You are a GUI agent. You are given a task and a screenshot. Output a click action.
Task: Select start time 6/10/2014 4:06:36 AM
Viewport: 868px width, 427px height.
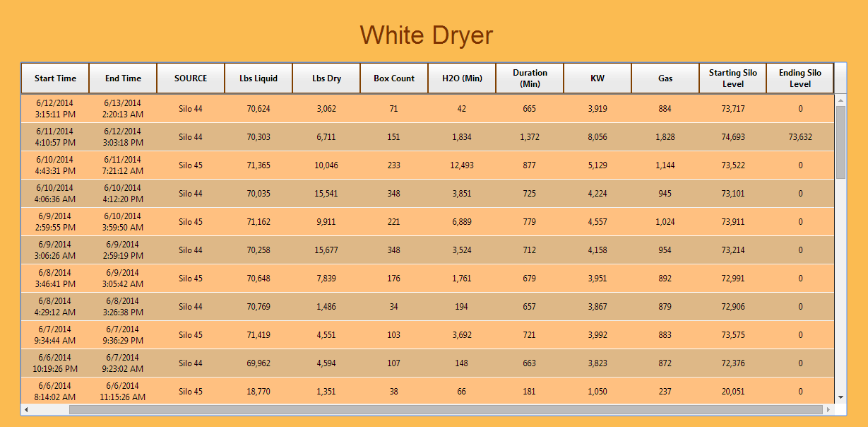click(x=54, y=194)
